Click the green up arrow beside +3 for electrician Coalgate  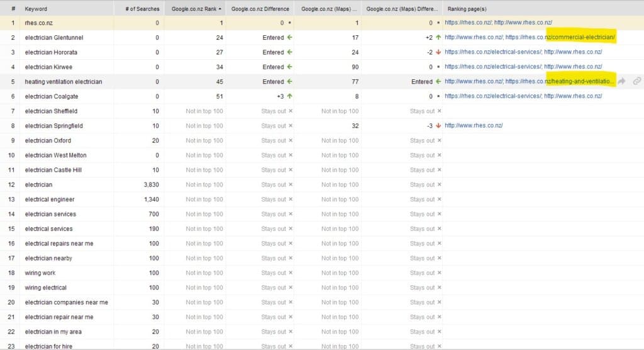point(289,96)
